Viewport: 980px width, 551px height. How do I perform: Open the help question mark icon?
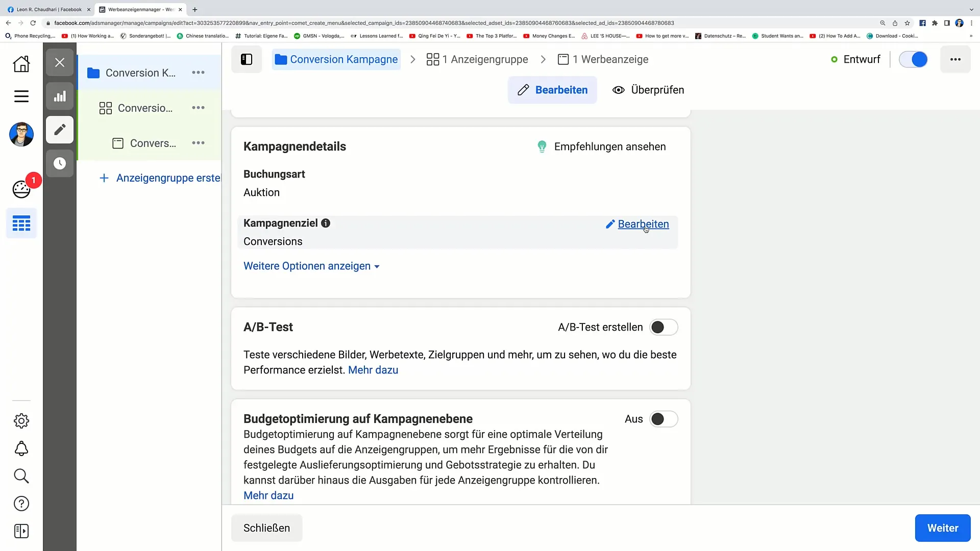tap(21, 504)
